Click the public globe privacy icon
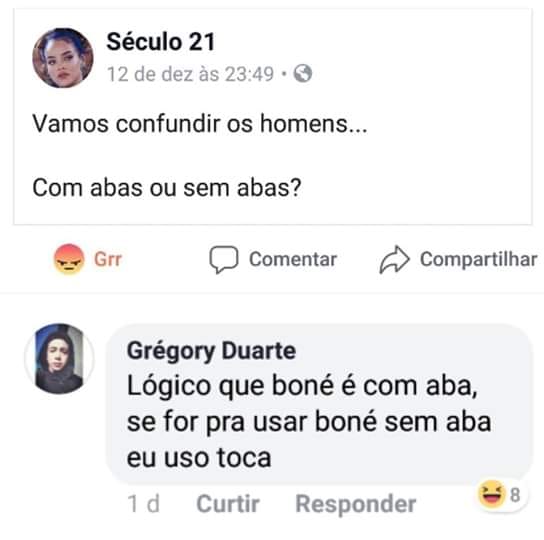The image size is (544, 540). [303, 74]
